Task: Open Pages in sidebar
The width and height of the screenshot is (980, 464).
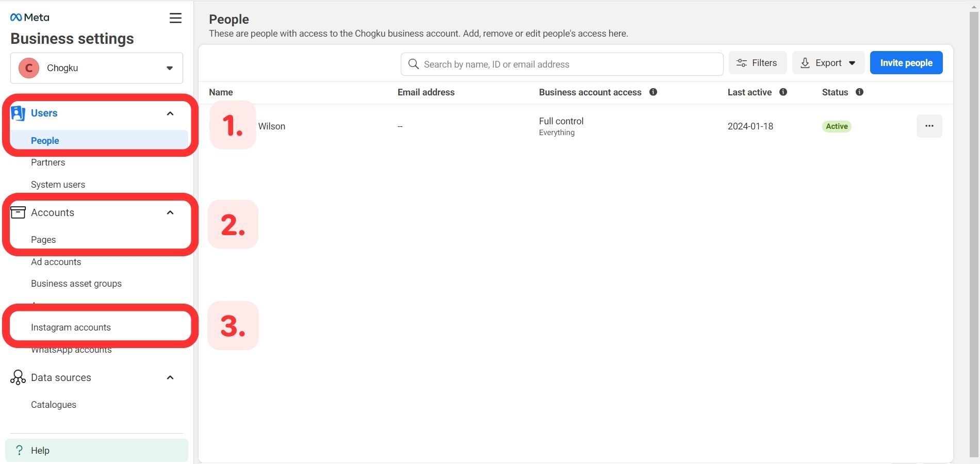Action: tap(43, 240)
